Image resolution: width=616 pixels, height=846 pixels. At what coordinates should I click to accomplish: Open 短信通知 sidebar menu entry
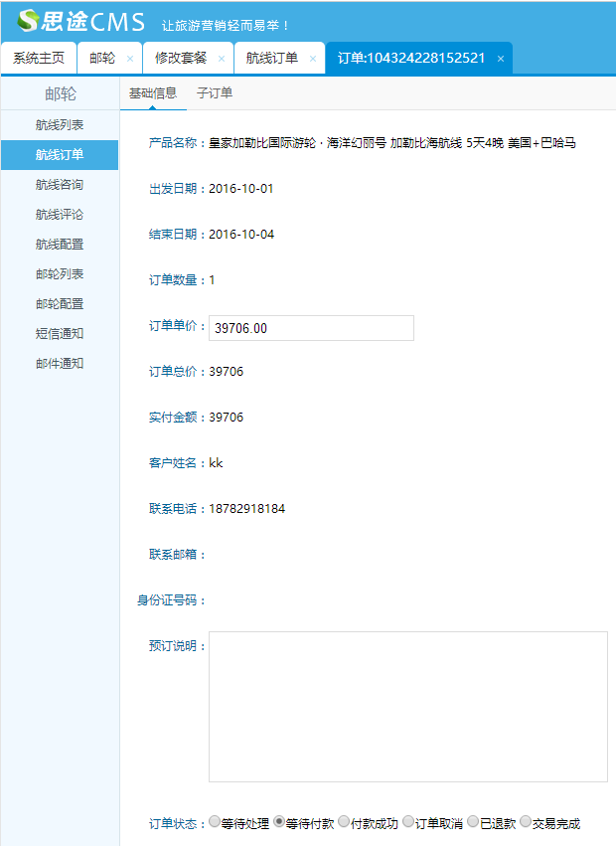(x=60, y=334)
